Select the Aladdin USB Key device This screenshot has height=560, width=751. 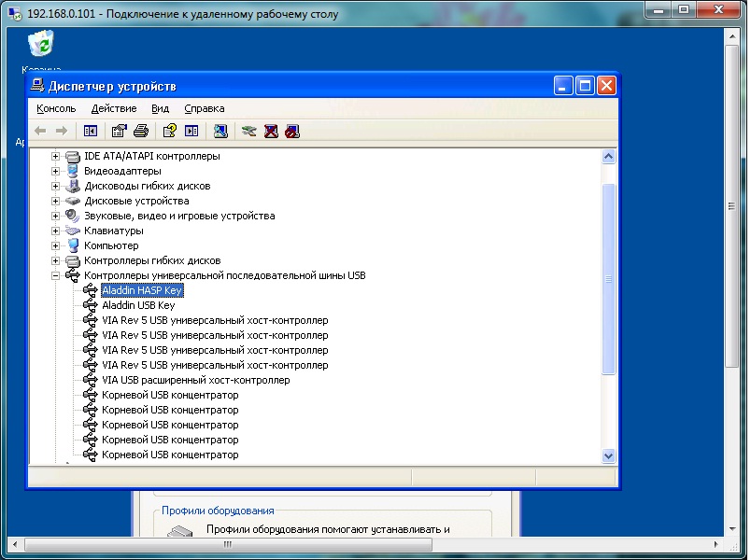[138, 305]
